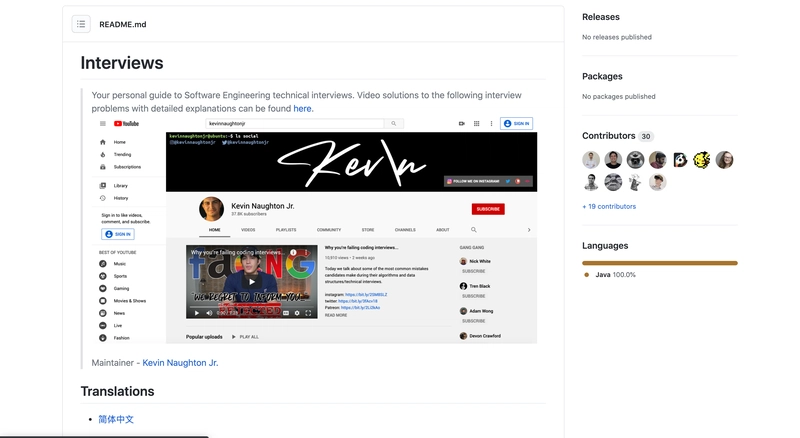The height and width of the screenshot is (438, 800).
Task: Expand the description with READ MORE
Action: tap(336, 315)
